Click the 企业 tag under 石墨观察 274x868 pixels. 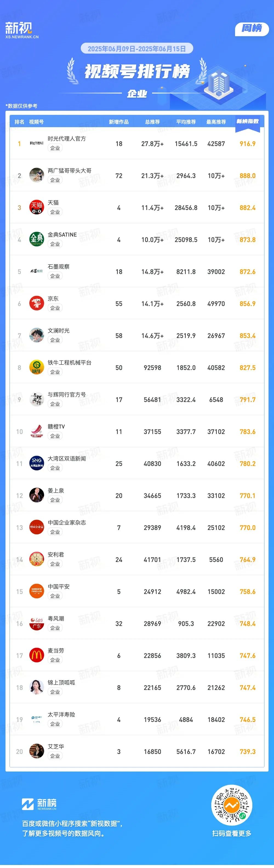point(55,276)
